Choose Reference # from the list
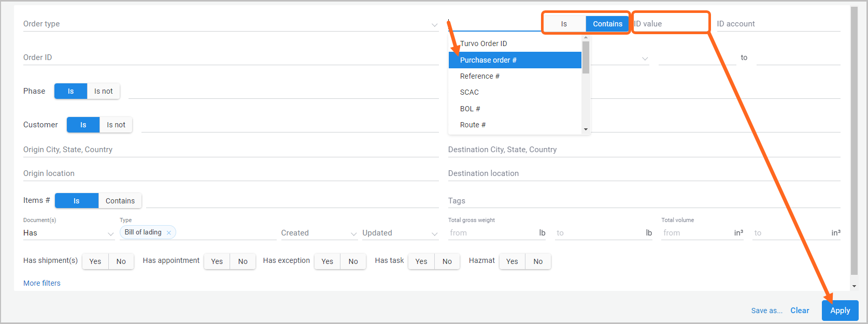Screen dimensions: 868x324 point(515,76)
